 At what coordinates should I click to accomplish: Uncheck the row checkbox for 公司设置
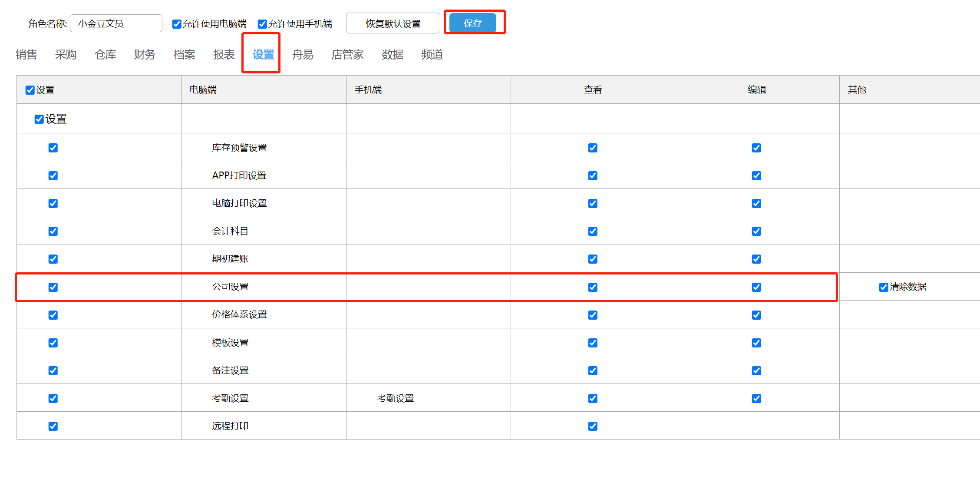tap(53, 287)
